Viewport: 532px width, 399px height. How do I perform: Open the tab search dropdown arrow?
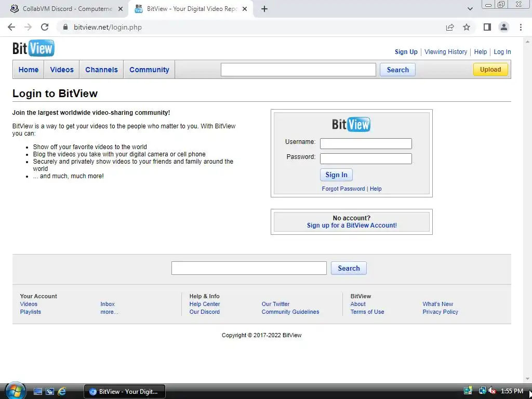[x=470, y=9]
